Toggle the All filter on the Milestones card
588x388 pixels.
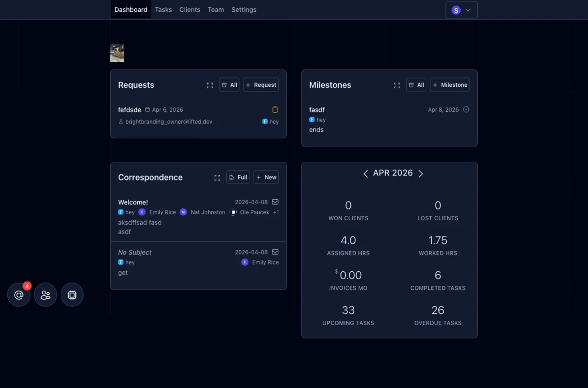pyautogui.click(x=416, y=84)
